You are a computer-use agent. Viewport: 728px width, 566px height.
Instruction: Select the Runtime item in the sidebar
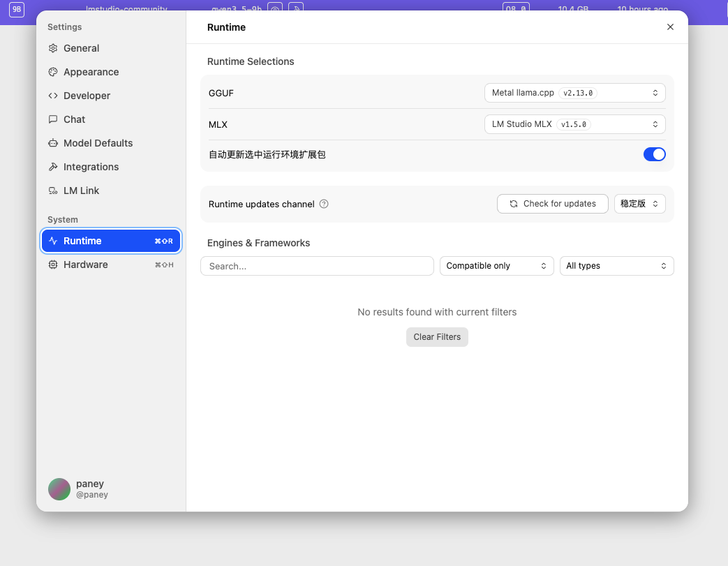point(111,241)
